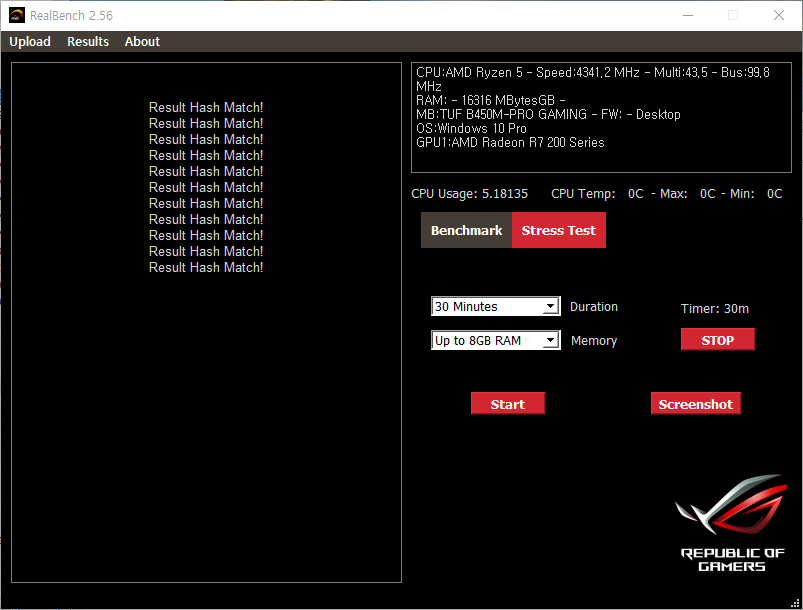This screenshot has height=610, width=803.
Task: Click the OS:Windows 10 Pro line
Action: (x=471, y=128)
